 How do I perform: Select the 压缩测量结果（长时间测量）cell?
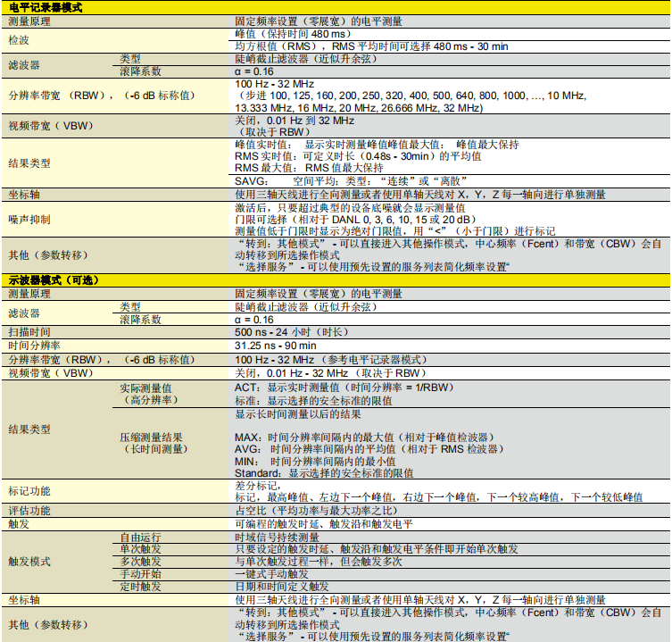tap(152, 444)
